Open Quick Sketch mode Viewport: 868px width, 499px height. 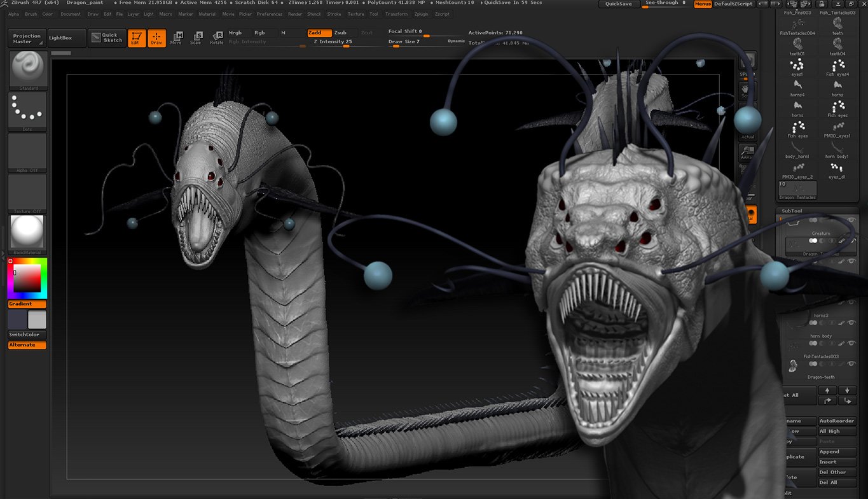tap(107, 38)
